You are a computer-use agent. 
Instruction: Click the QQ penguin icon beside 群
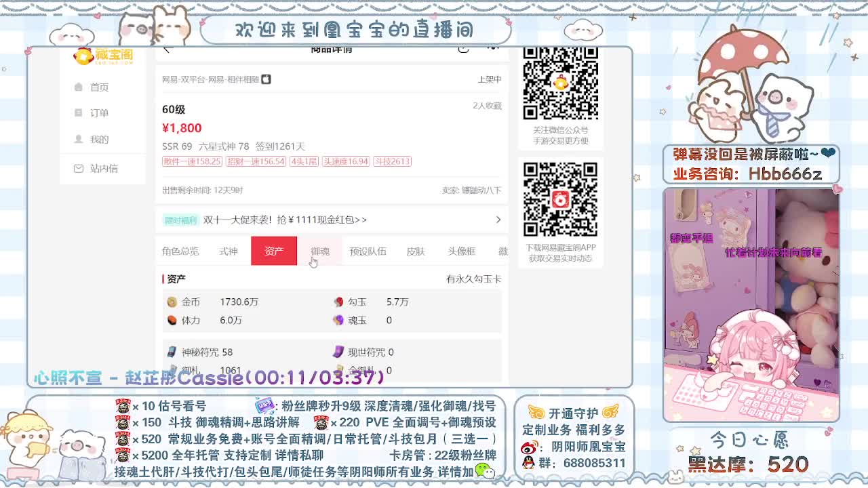(528, 464)
